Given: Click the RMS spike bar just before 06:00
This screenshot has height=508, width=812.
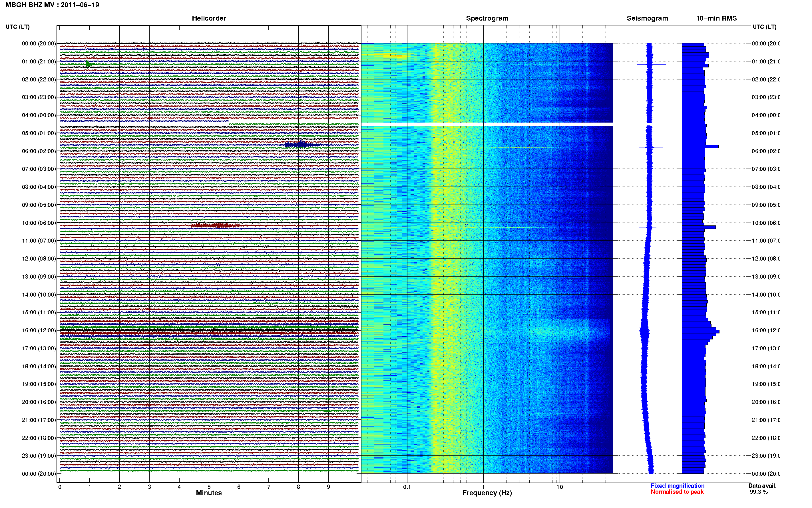Looking at the screenshot, I should click(x=700, y=147).
